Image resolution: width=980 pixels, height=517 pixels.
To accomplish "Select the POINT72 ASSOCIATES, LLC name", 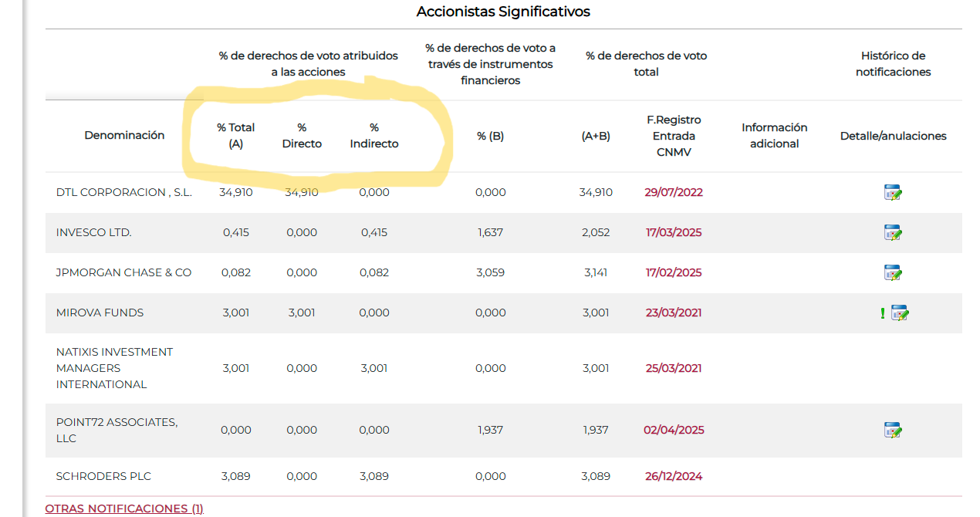I will pyautogui.click(x=117, y=430).
